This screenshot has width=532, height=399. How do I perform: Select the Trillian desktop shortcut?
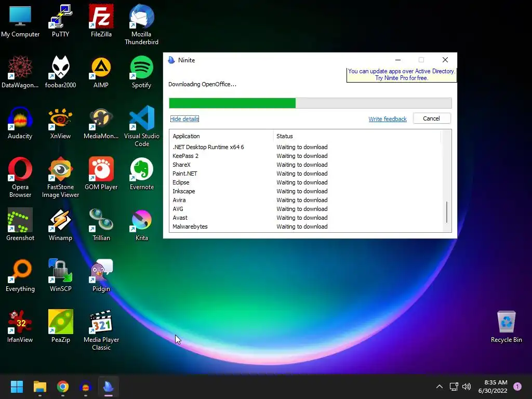101,224
